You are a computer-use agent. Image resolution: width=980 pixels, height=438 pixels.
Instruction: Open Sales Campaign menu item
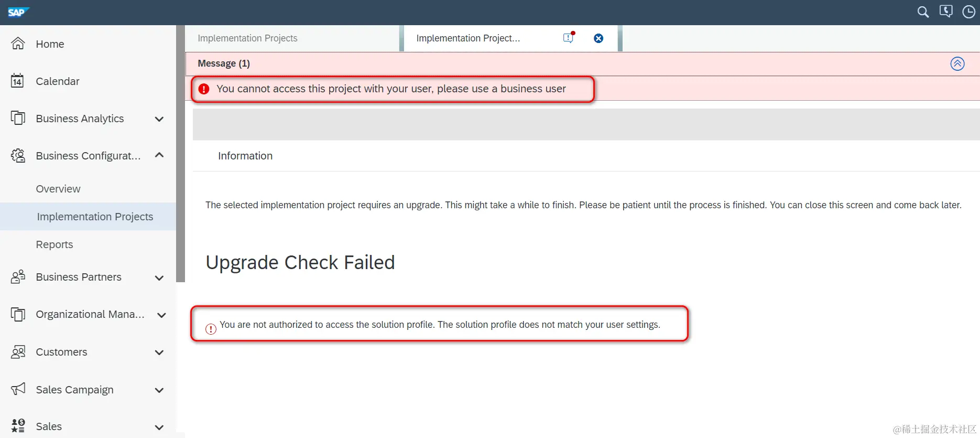(74, 390)
